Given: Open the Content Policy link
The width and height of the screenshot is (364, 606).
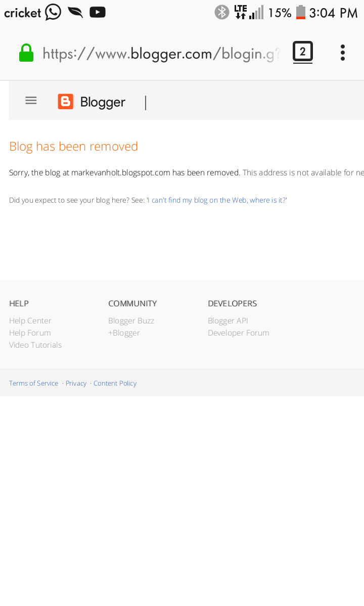Looking at the screenshot, I should click(x=115, y=383).
